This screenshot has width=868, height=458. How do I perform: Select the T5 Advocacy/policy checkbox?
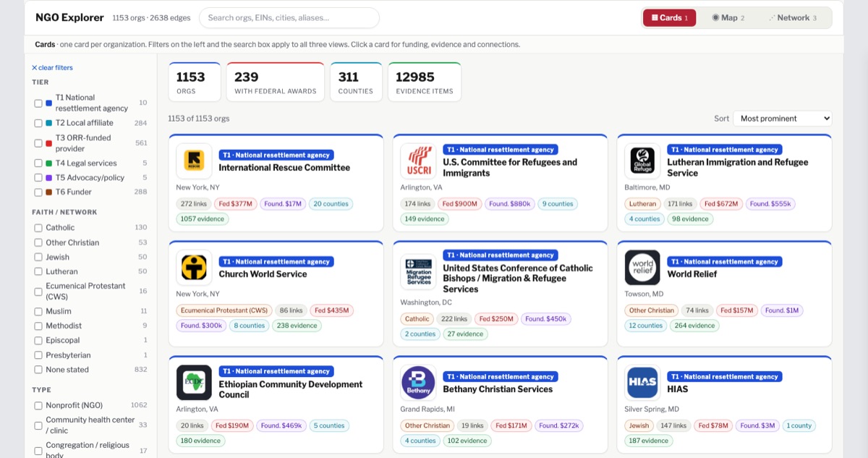click(38, 177)
